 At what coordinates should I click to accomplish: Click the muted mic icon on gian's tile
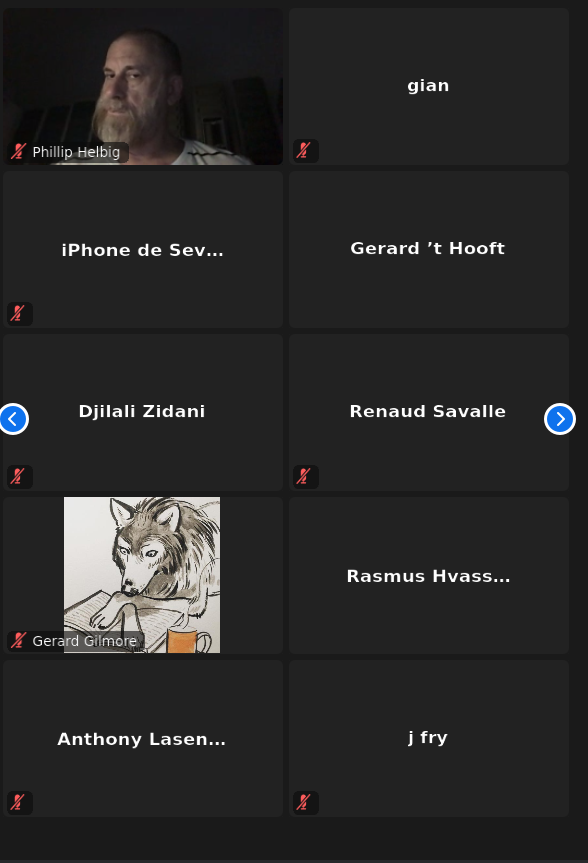(x=303, y=150)
